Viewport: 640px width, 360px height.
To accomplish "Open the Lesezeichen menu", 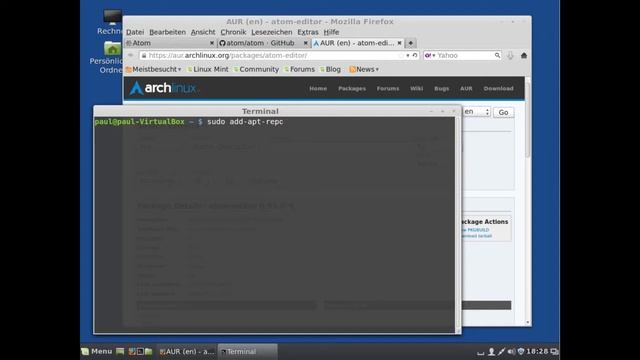I will pyautogui.click(x=271, y=32).
